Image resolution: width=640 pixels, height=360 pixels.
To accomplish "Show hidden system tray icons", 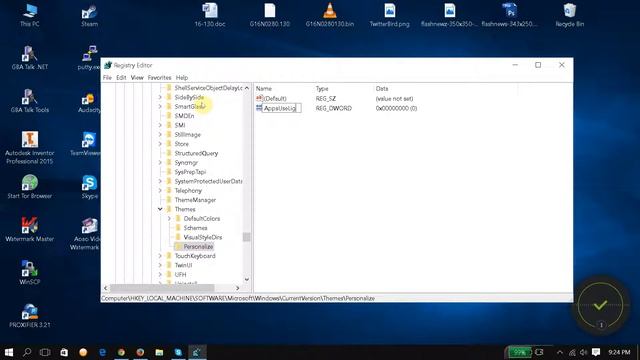I will pyautogui.click(x=560, y=352).
